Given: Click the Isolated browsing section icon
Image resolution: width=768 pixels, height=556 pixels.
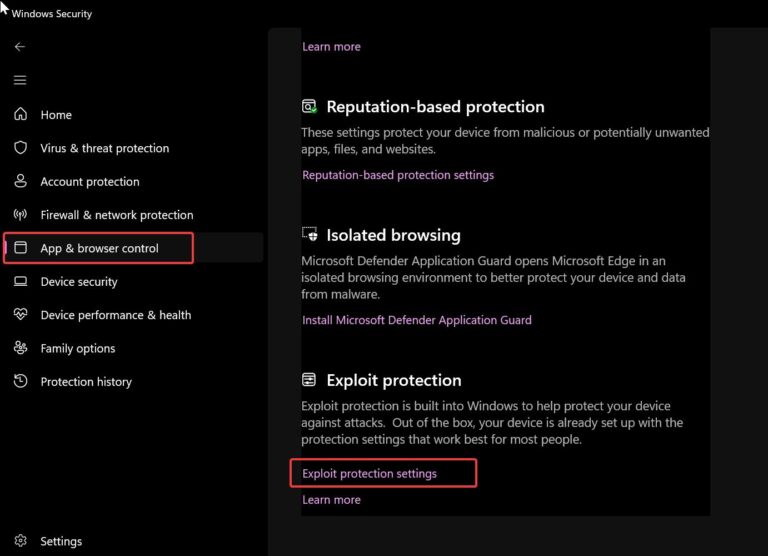Looking at the screenshot, I should click(310, 235).
